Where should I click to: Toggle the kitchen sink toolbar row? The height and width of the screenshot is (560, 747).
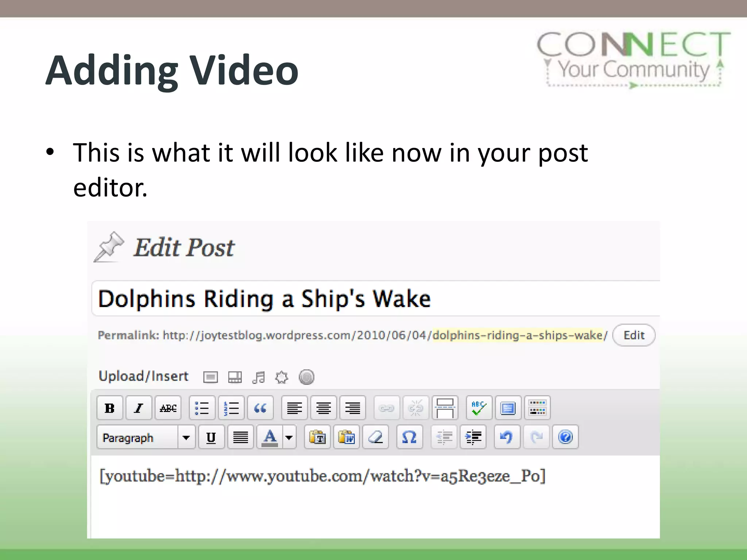[x=537, y=408]
